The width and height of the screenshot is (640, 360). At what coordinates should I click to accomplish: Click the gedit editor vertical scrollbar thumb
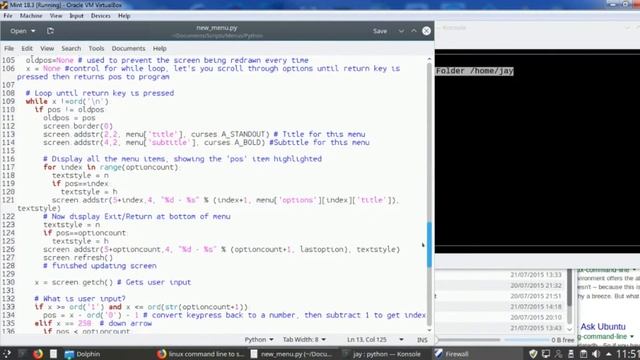tap(429, 245)
